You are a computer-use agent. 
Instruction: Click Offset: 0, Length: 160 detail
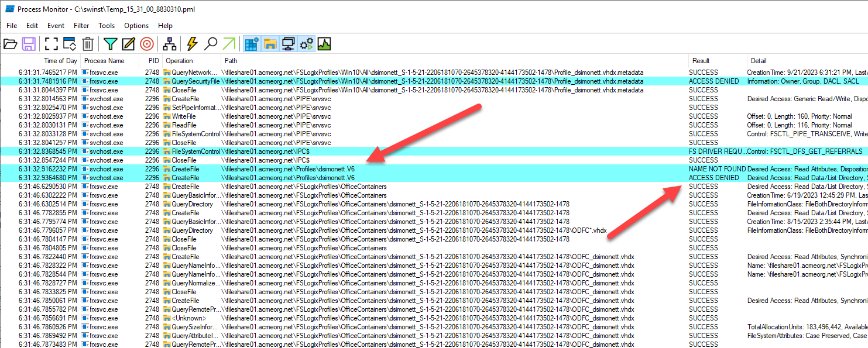click(x=800, y=116)
